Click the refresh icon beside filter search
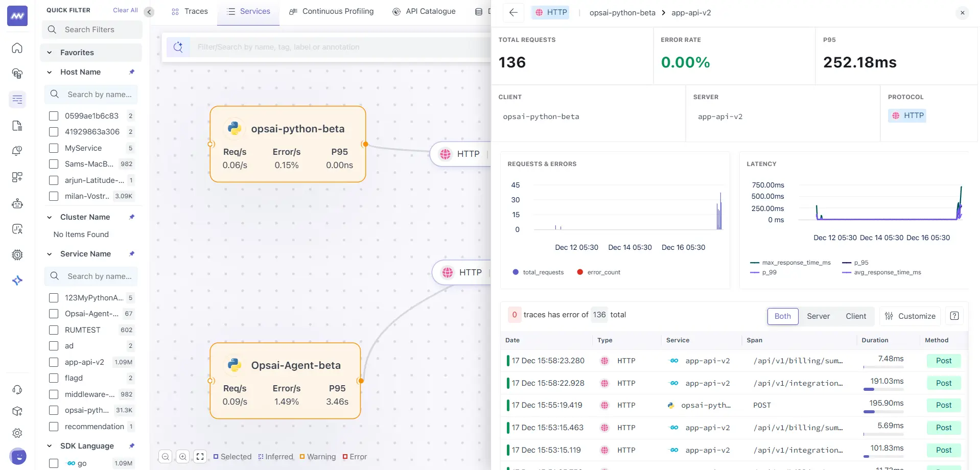Viewport: 980px width, 470px height. [178, 47]
